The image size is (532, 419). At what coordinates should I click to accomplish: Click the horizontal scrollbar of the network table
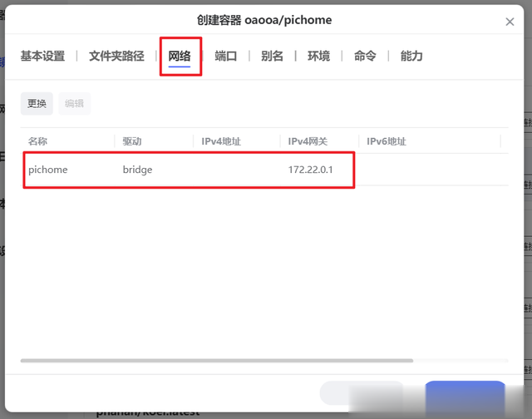pyautogui.click(x=217, y=361)
